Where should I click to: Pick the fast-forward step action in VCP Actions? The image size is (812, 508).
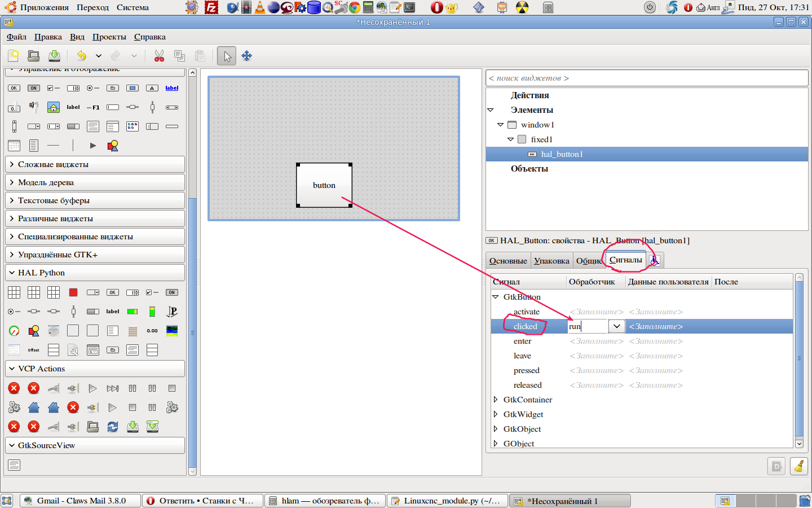pyautogui.click(x=113, y=388)
